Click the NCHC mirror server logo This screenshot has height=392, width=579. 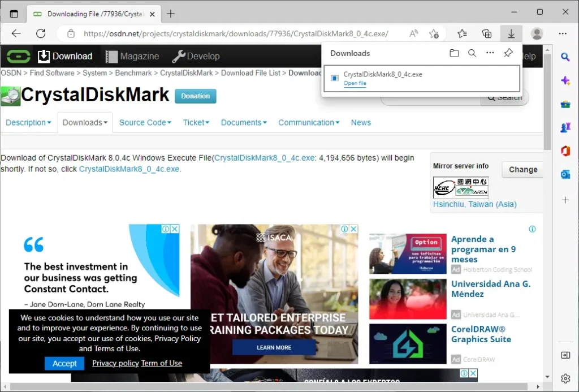pyautogui.click(x=461, y=187)
